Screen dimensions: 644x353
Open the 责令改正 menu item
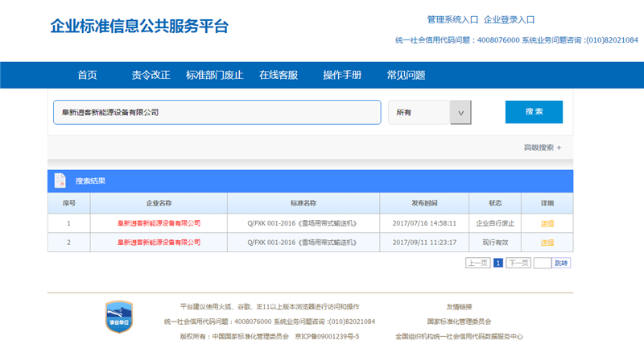pos(151,75)
